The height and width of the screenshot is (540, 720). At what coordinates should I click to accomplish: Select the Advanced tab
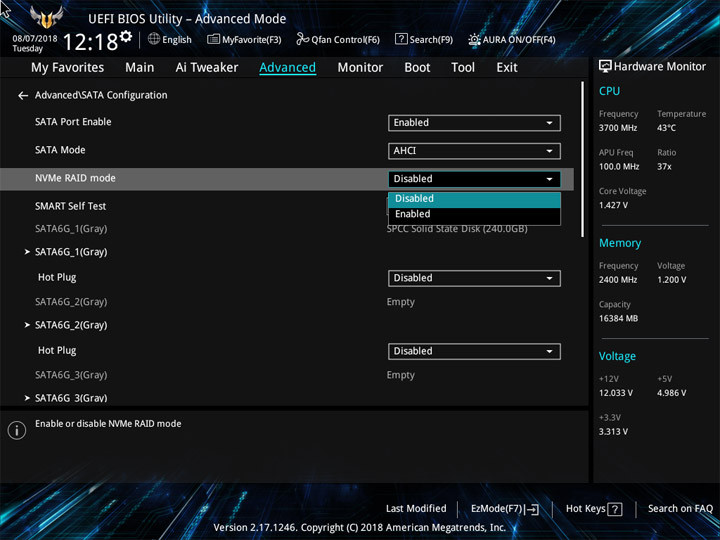coord(287,68)
